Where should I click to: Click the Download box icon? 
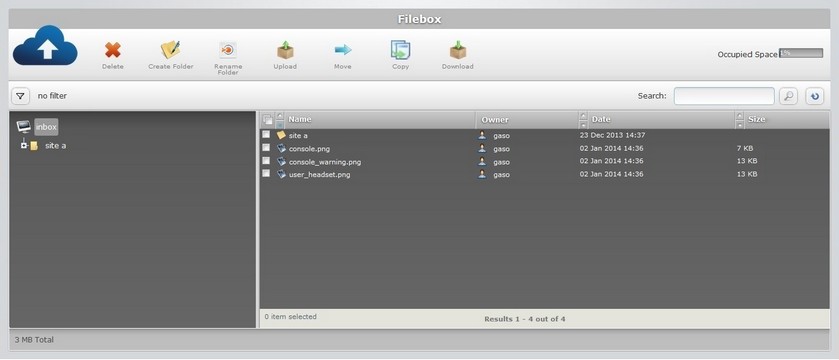(x=458, y=50)
